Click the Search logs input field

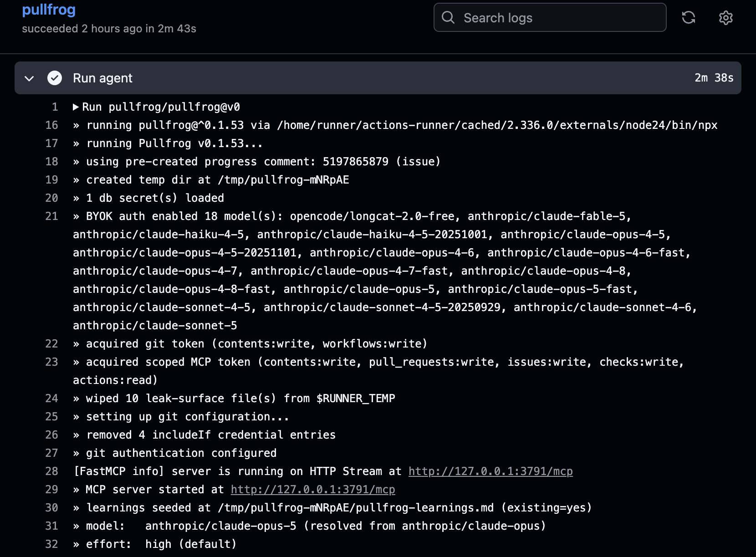pyautogui.click(x=550, y=18)
